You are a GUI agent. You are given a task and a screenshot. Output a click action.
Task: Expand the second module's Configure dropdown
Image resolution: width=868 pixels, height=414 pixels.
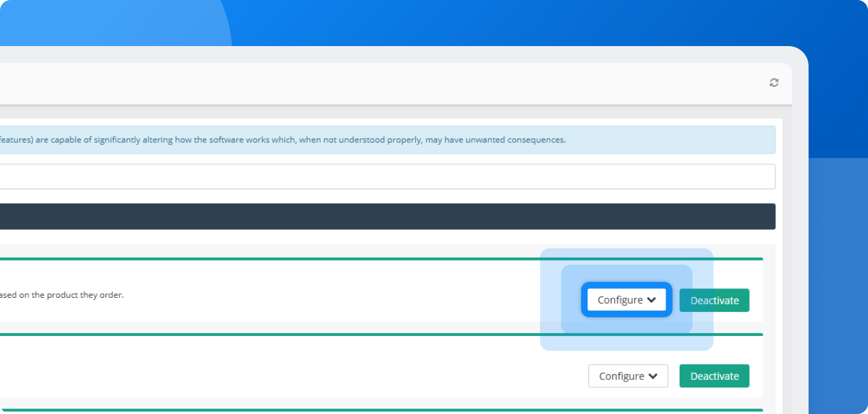628,376
